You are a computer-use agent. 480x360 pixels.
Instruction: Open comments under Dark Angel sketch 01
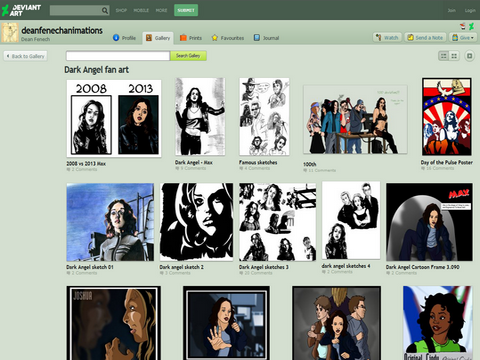[82, 273]
